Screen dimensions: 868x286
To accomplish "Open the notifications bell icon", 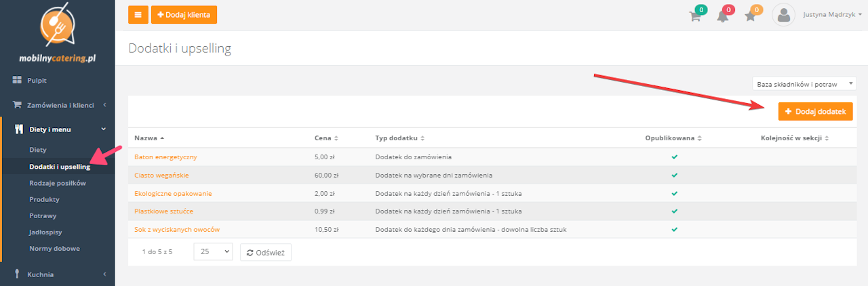I will coord(723,16).
